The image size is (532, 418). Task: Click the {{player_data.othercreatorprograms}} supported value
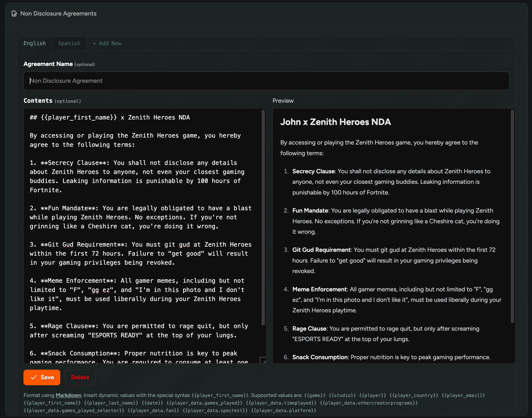[369, 403]
